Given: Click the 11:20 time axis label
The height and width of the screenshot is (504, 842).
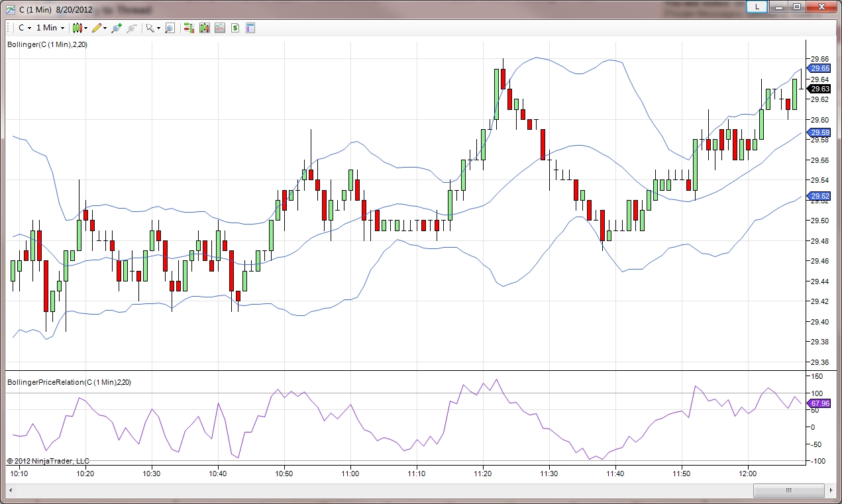Looking at the screenshot, I should [483, 474].
